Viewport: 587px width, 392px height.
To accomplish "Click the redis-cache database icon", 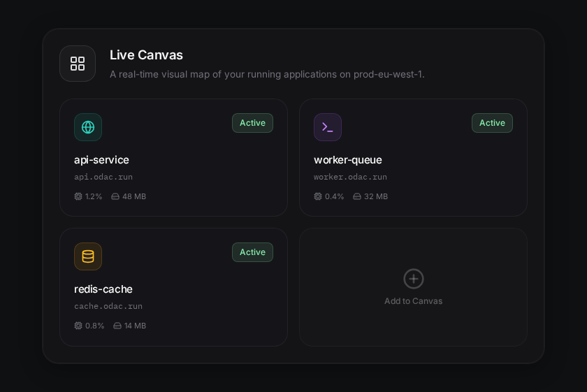I will pyautogui.click(x=88, y=256).
